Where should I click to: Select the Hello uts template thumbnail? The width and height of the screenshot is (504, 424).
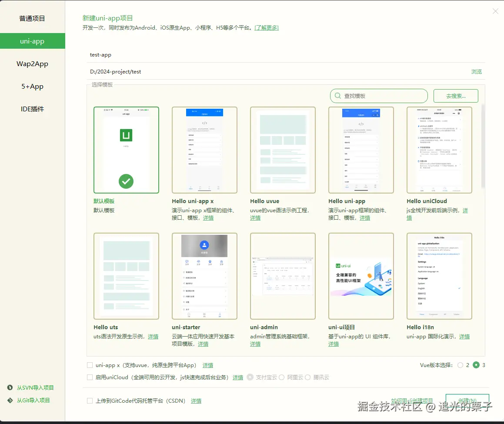point(126,276)
